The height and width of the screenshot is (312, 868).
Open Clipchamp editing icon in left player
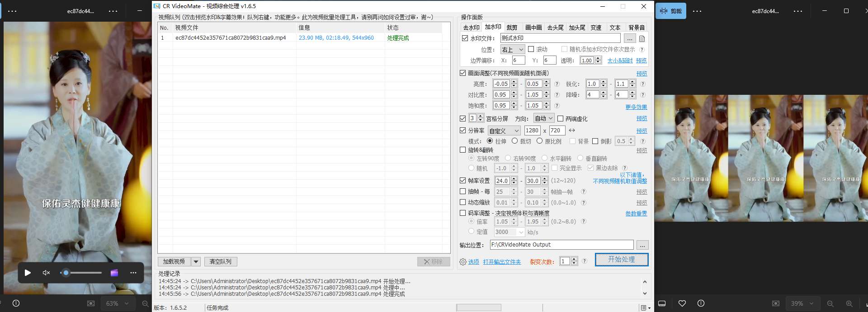[114, 273]
